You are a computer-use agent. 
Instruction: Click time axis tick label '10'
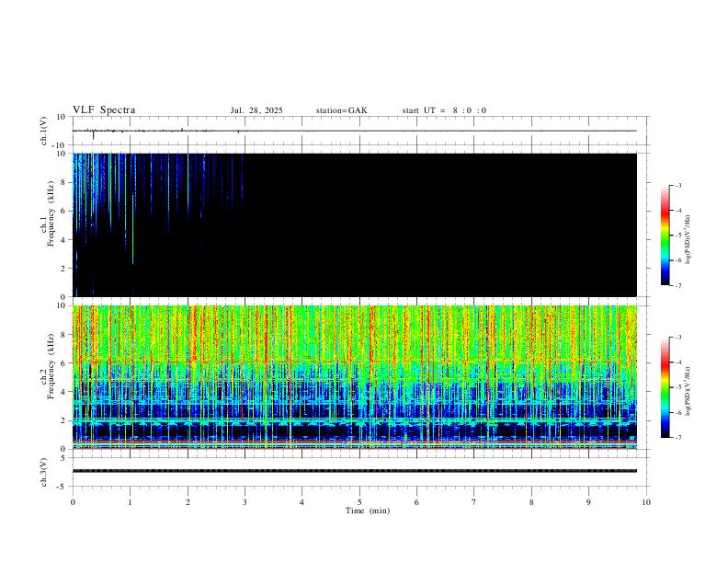click(646, 502)
